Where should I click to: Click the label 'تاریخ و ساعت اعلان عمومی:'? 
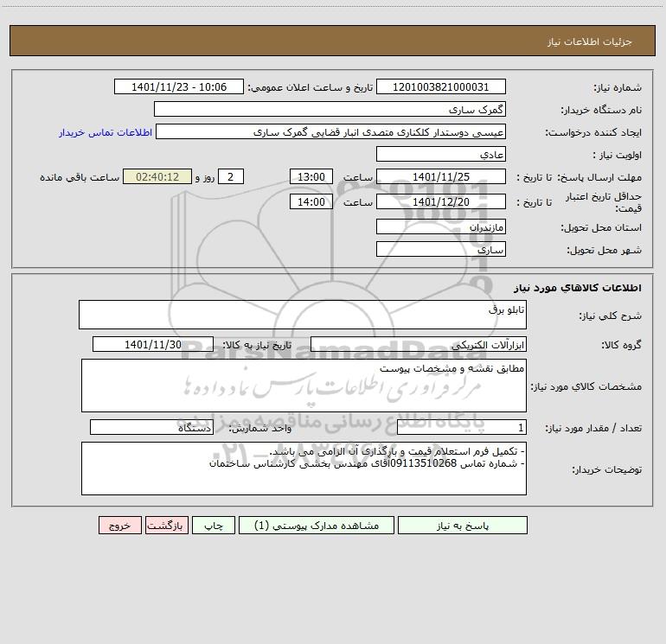pyautogui.click(x=310, y=87)
